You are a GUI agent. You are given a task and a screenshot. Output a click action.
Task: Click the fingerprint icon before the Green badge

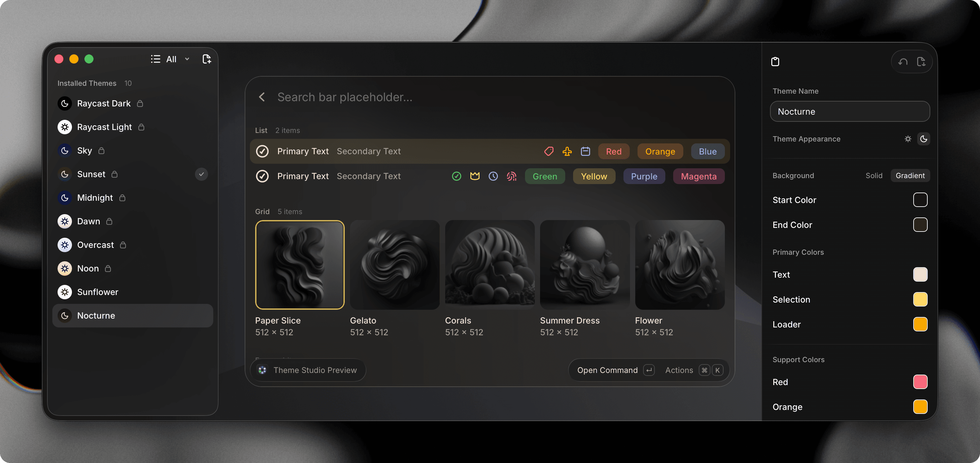511,176
